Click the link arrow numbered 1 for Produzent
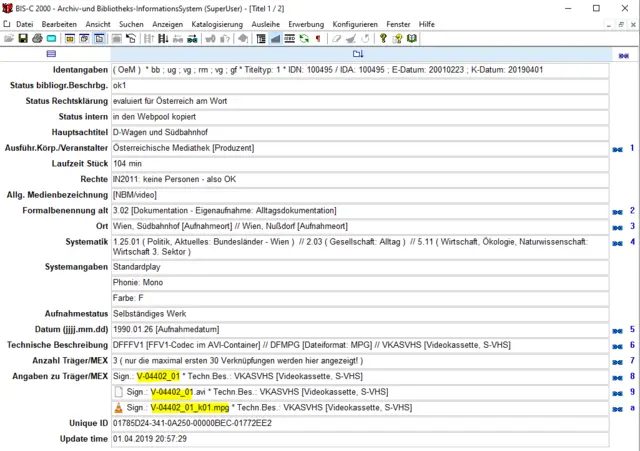 click(x=617, y=148)
